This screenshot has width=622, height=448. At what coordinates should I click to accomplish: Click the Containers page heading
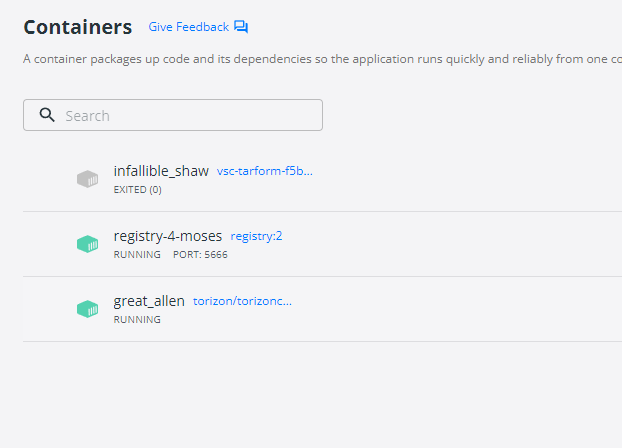point(78,27)
